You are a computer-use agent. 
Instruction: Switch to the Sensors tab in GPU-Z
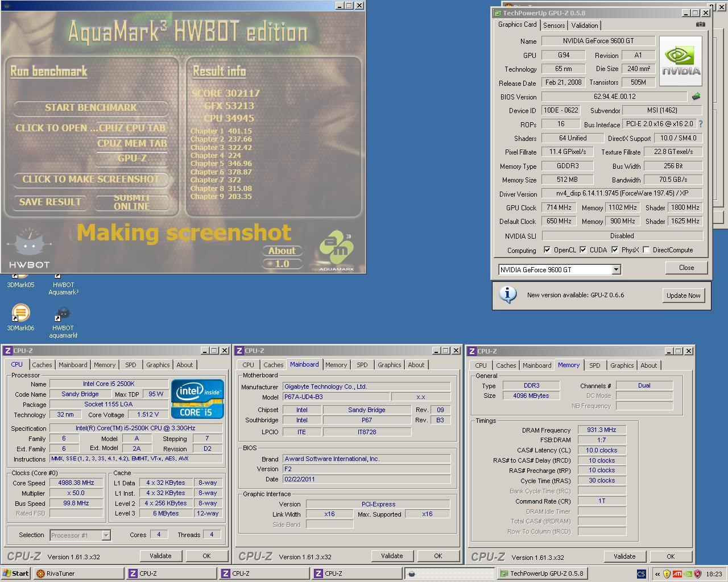554,26
